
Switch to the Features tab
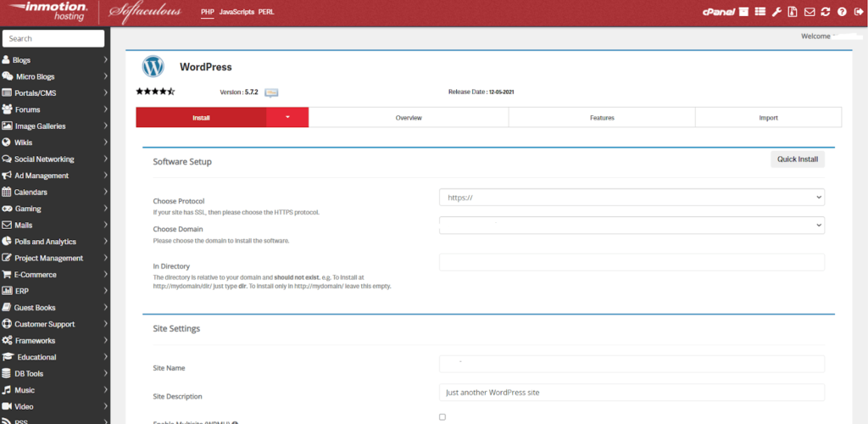pyautogui.click(x=602, y=118)
